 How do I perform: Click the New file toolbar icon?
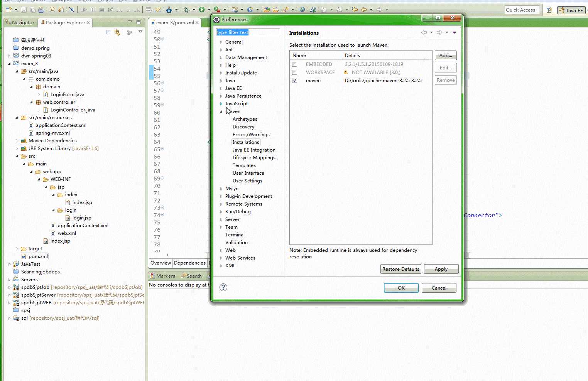(8, 10)
